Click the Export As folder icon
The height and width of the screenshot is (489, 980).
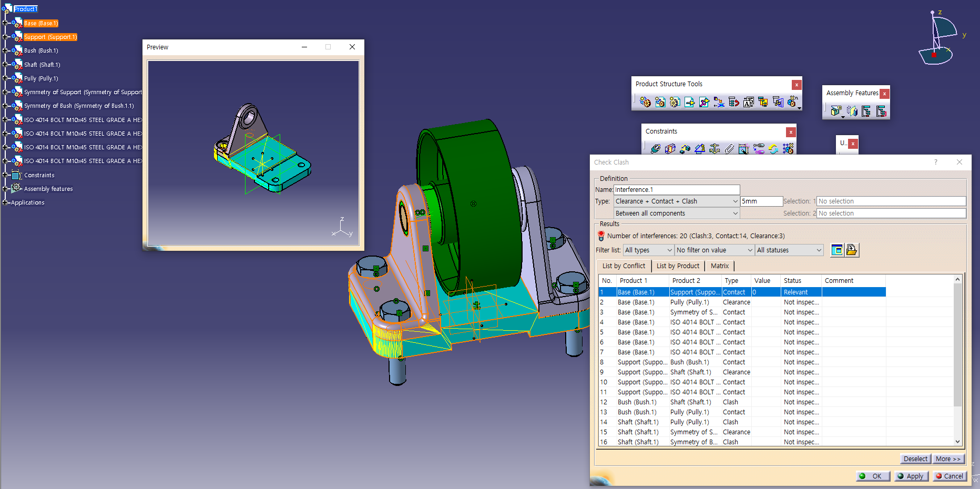tap(852, 250)
